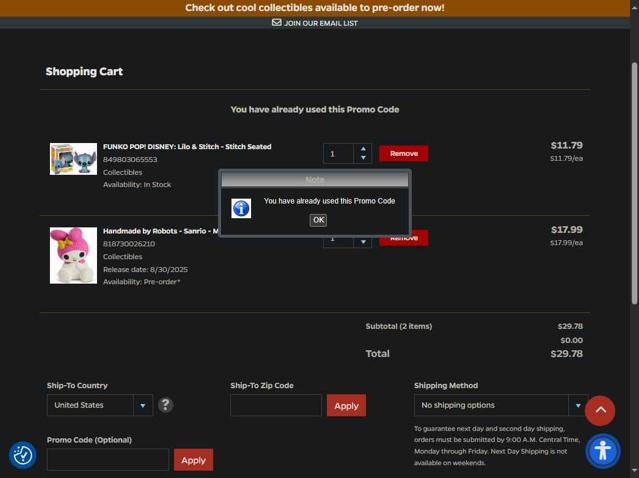
Task: Increase quantity of Stitch Seated item
Action: click(x=363, y=149)
